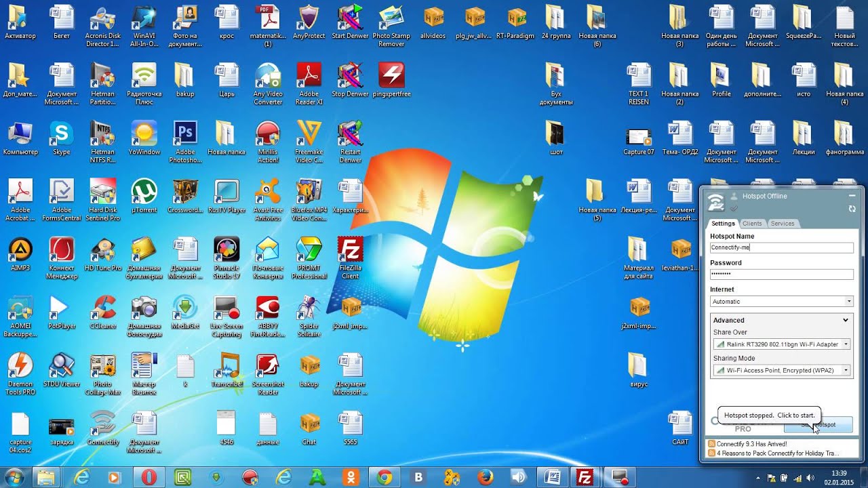Select the Transcribe! desktop icon
The width and height of the screenshot is (868, 488).
pyautogui.click(x=226, y=371)
